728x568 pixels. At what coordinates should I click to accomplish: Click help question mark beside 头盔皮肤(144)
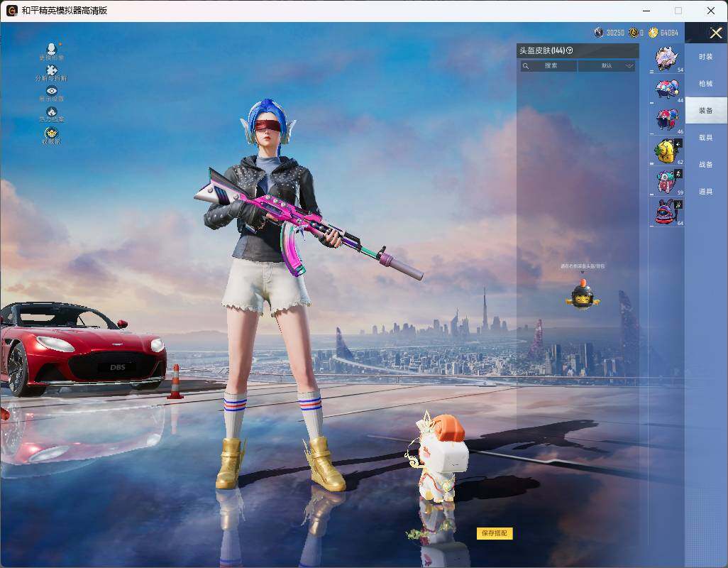pyautogui.click(x=570, y=50)
